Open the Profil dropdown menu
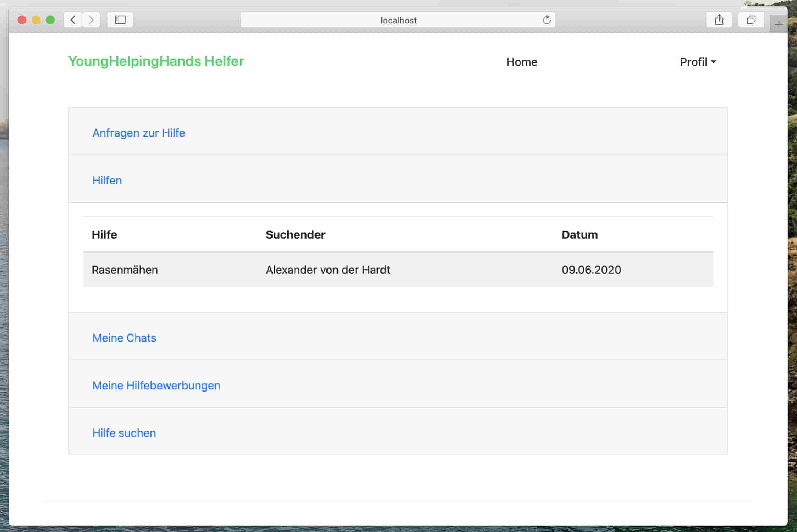797x532 pixels. [x=698, y=62]
